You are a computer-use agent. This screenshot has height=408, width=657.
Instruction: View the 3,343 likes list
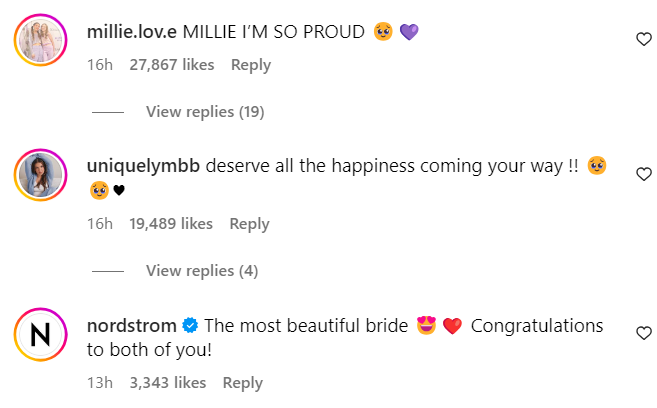click(168, 383)
